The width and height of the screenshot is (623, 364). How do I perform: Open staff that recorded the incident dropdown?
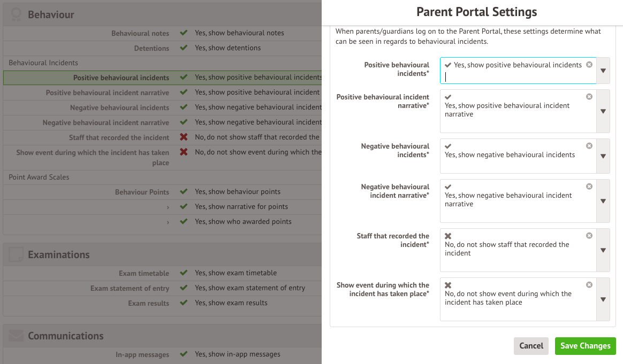pos(603,250)
